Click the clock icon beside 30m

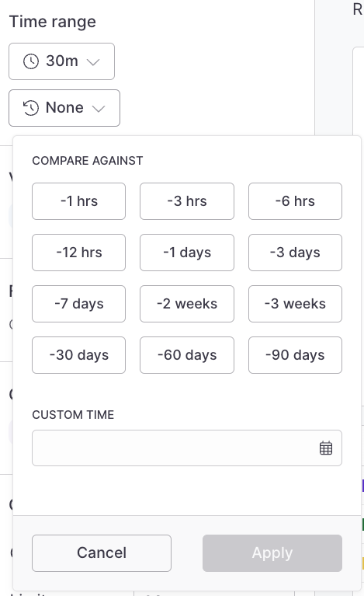coord(31,61)
